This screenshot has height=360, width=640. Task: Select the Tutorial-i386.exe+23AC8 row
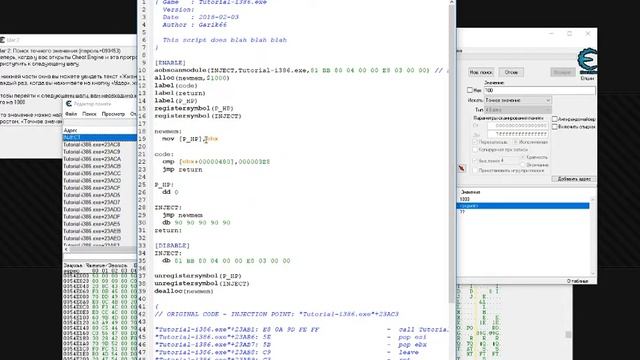(100, 145)
